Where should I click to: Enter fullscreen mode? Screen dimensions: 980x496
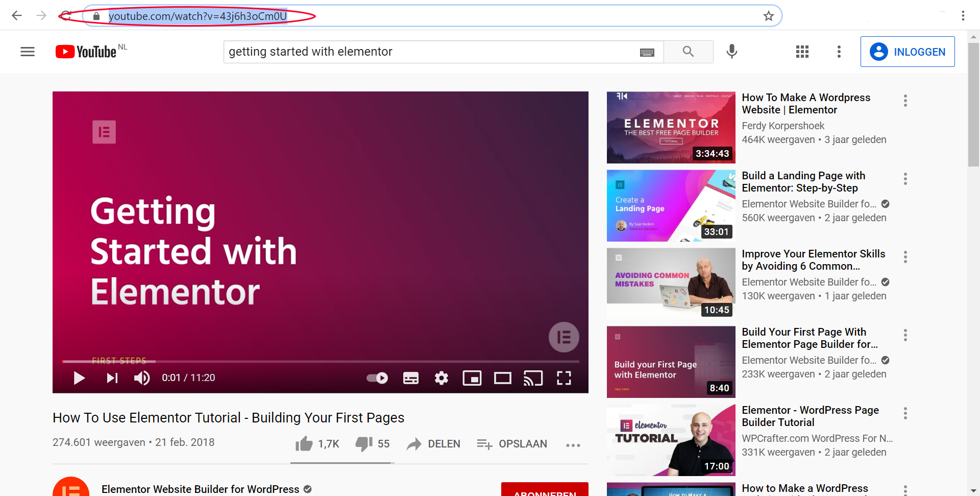563,378
